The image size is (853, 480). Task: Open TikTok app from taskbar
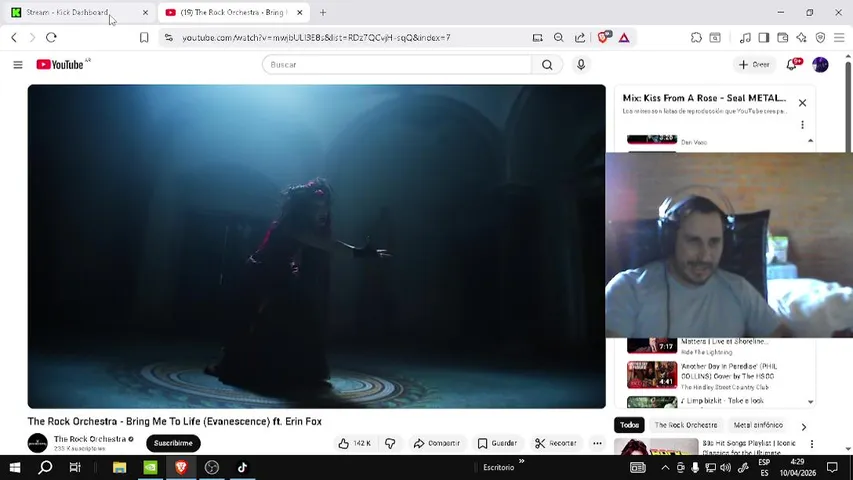point(242,467)
